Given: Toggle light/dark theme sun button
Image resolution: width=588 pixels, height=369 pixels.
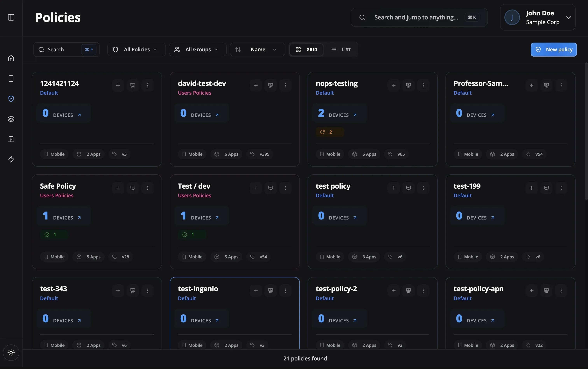Looking at the screenshot, I should (11, 352).
